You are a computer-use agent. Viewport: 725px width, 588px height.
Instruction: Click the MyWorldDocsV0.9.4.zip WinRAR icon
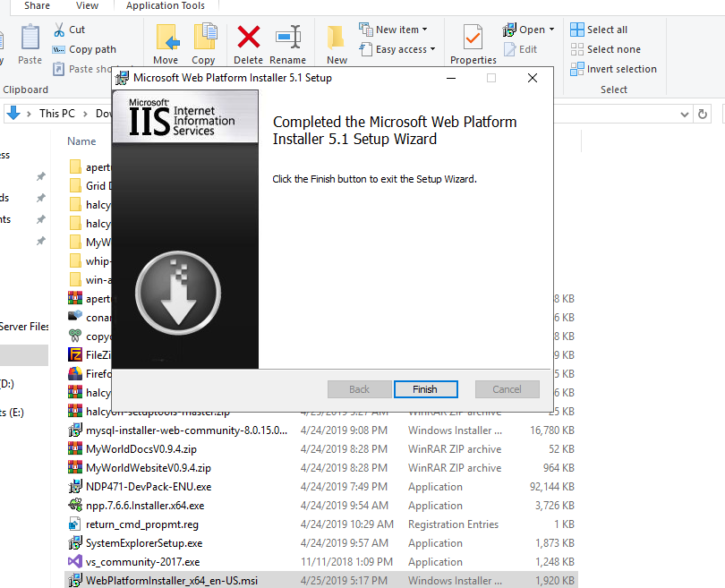click(75, 449)
